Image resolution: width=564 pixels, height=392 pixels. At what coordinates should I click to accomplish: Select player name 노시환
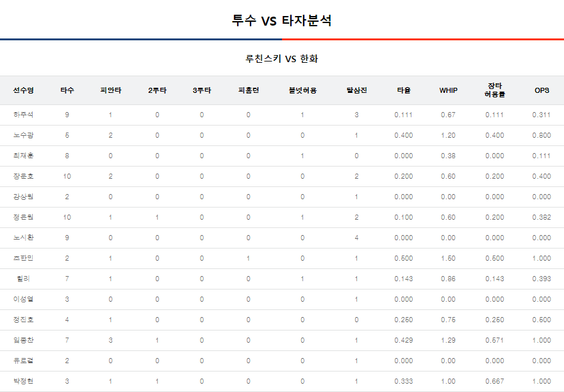[23, 238]
